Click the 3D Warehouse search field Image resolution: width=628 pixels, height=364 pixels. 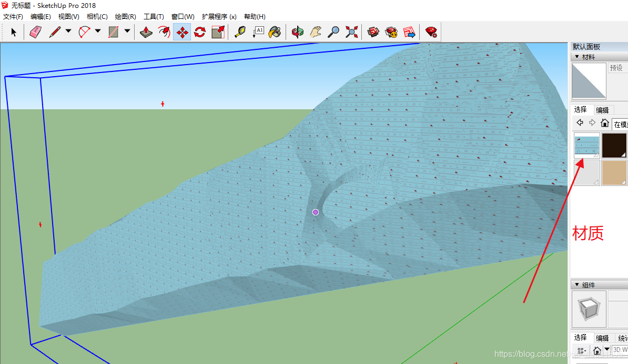(620, 350)
